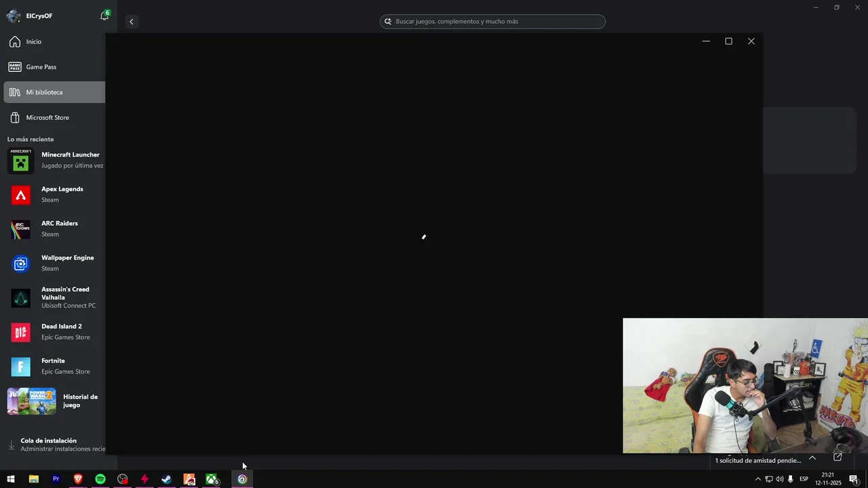The width and height of the screenshot is (868, 488).
Task: Click the Assassin's Creed Valhalla icon
Action: [x=21, y=298]
